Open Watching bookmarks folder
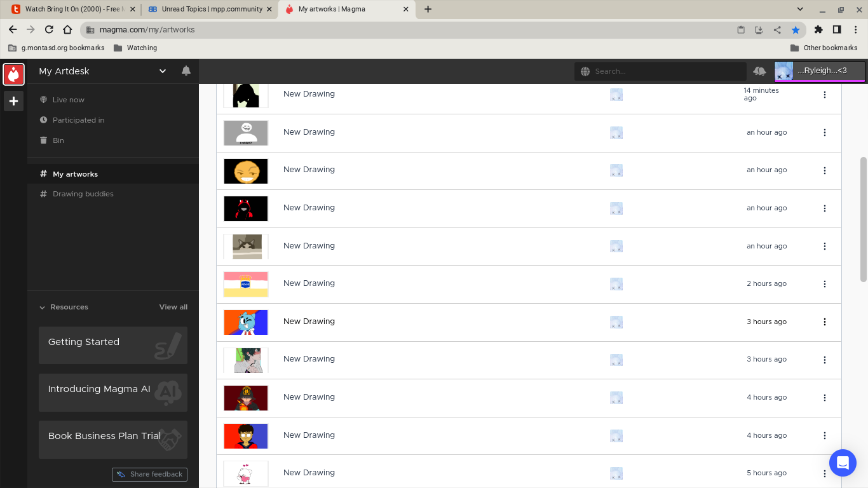 [x=135, y=48]
